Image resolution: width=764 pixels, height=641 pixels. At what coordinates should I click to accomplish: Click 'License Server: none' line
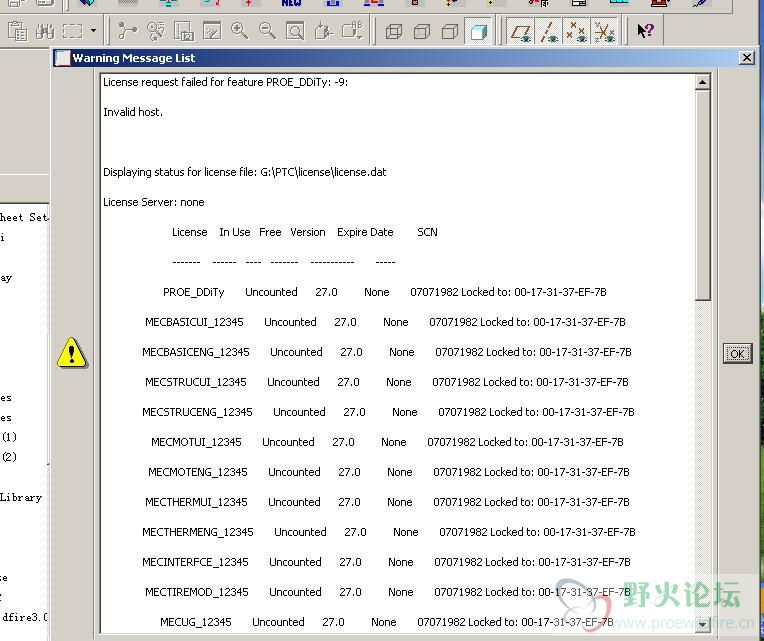pos(153,202)
